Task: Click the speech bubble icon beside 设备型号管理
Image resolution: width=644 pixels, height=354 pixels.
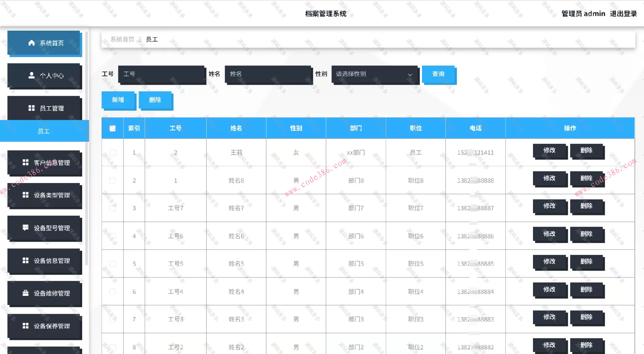Action: [x=25, y=228]
